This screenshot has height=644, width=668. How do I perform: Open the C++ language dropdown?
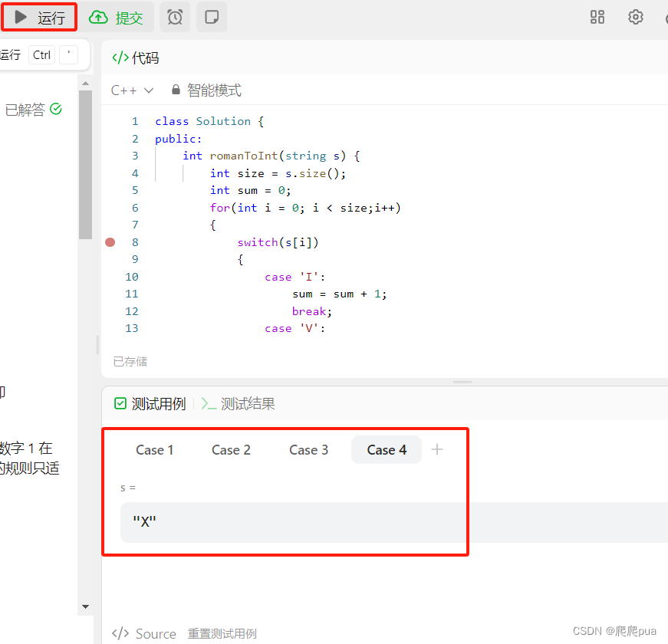pyautogui.click(x=124, y=90)
